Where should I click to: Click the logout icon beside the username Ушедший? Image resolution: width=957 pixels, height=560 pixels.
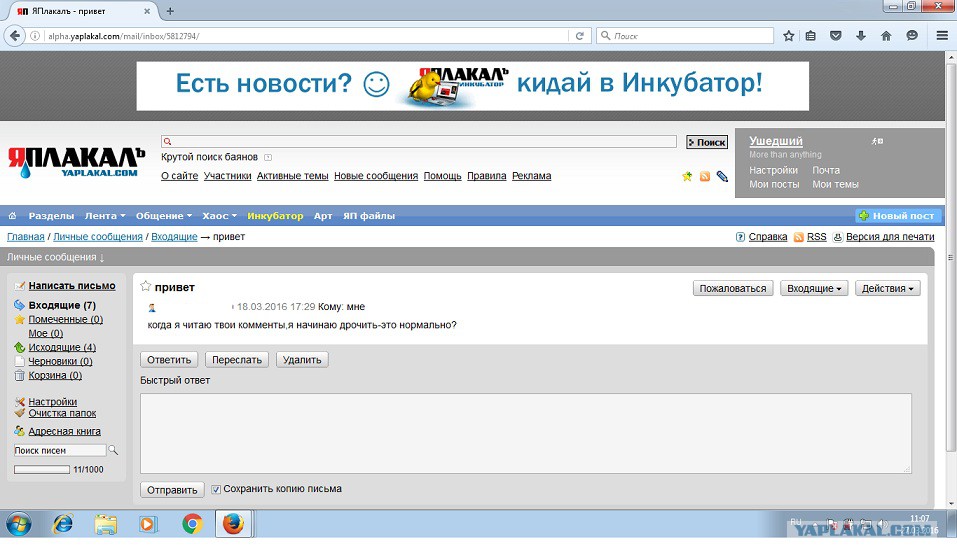(878, 141)
